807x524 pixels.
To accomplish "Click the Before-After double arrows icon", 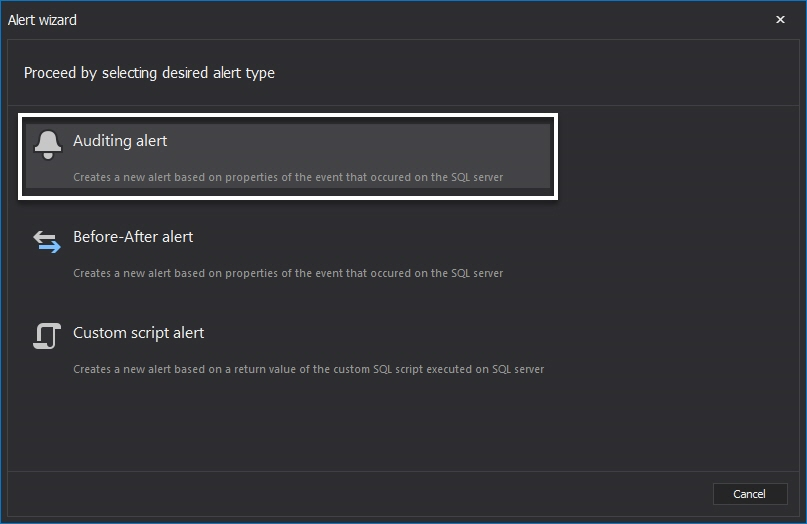I will pyautogui.click(x=47, y=241).
